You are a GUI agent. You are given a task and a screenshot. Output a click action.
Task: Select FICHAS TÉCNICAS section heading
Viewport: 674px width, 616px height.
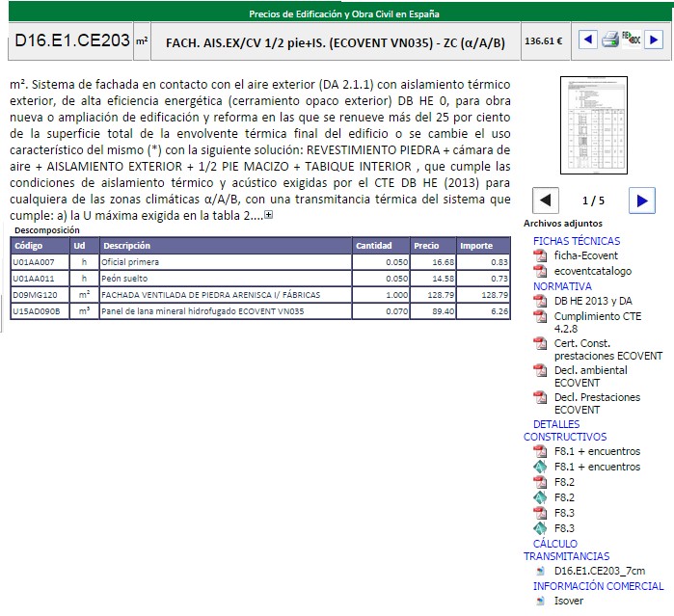[x=577, y=241]
